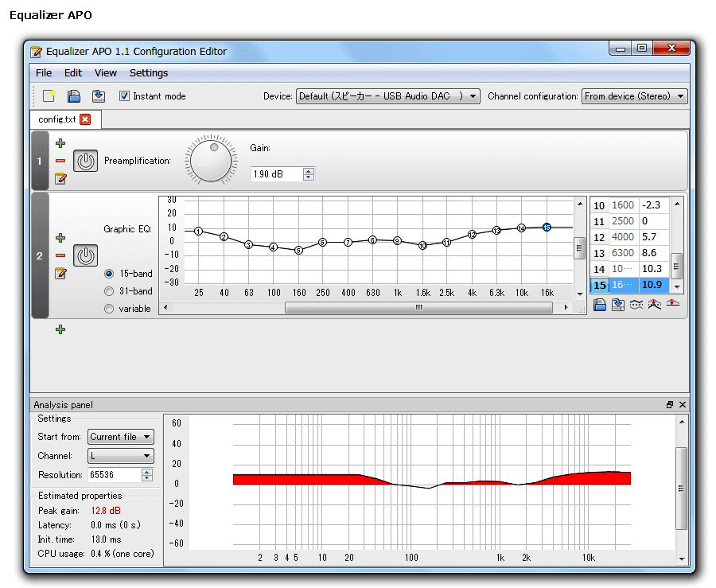Open the Edit menu
The height and width of the screenshot is (588, 716).
pyautogui.click(x=73, y=73)
